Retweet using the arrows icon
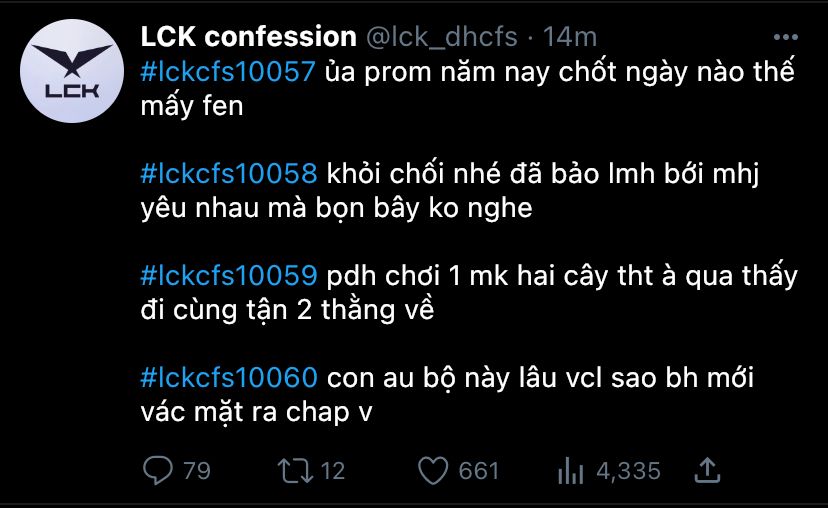This screenshot has height=508, width=828. (x=296, y=471)
